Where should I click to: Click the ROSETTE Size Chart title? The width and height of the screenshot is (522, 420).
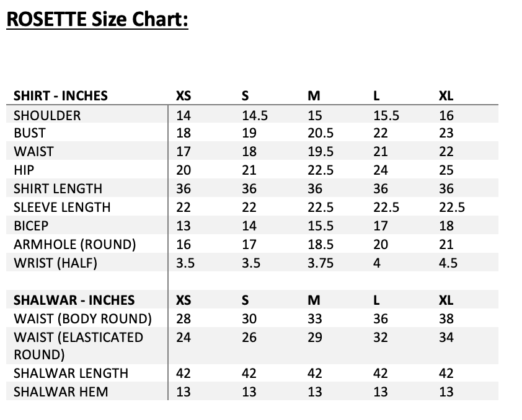click(97, 20)
